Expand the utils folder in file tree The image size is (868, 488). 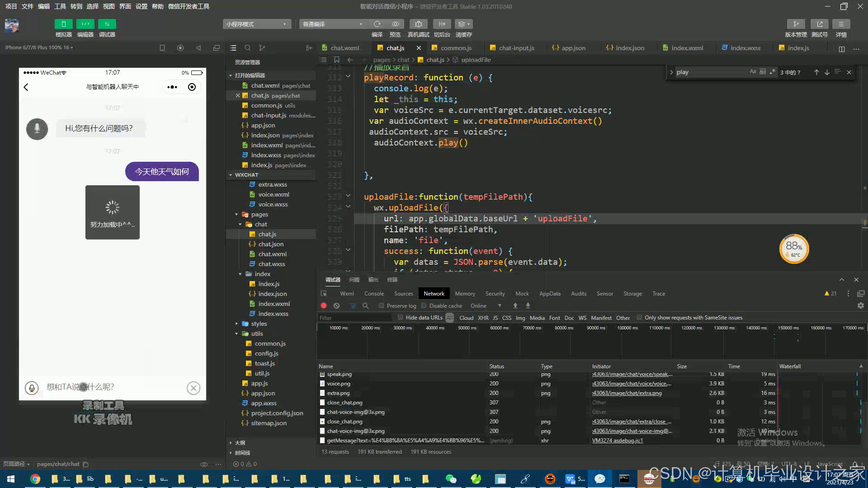237,333
